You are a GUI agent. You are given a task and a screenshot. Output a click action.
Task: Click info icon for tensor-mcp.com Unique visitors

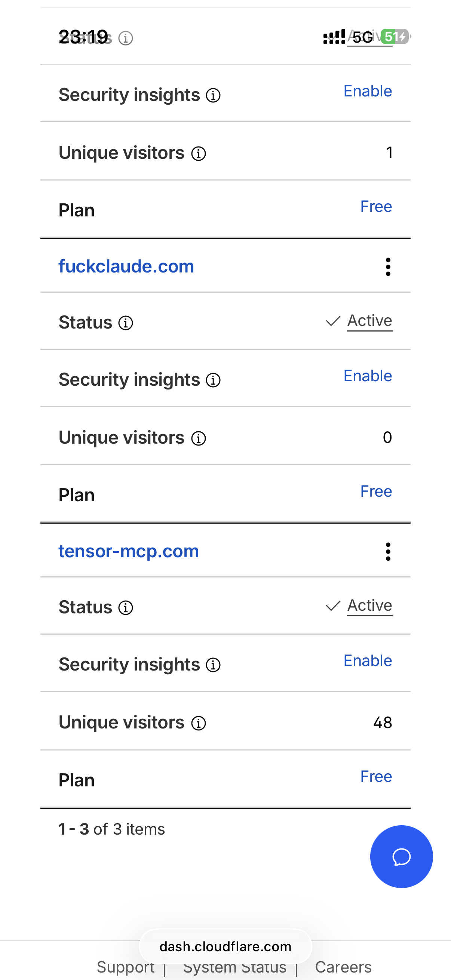click(x=198, y=723)
